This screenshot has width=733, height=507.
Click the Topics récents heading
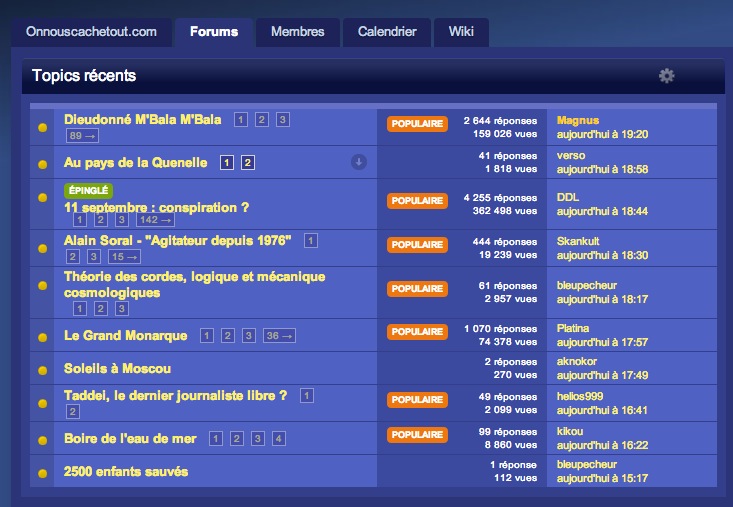84,76
